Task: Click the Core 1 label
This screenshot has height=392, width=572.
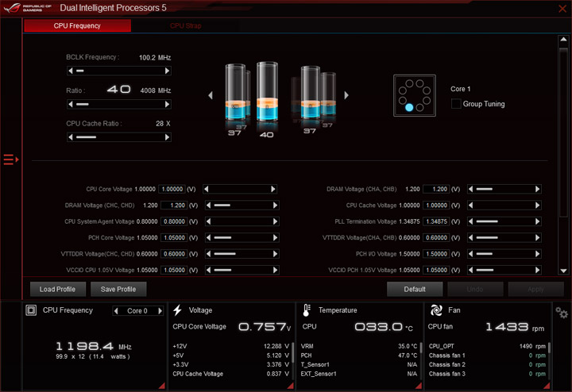Action: click(x=460, y=89)
